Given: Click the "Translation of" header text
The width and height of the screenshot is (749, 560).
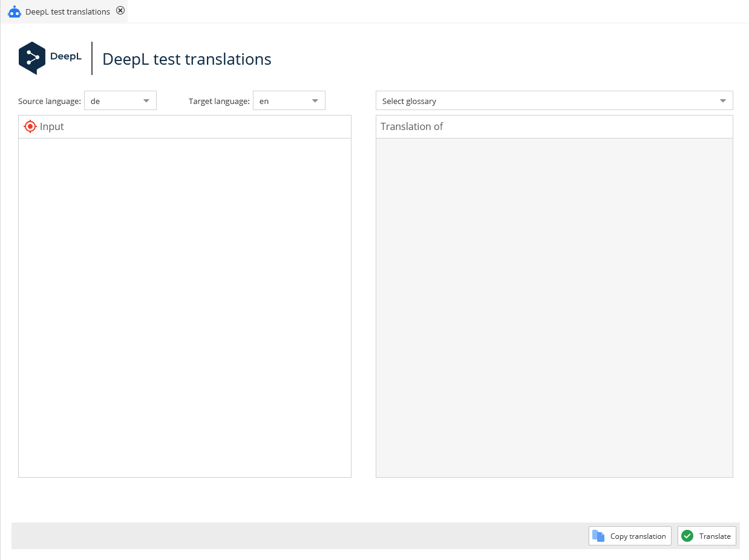Looking at the screenshot, I should (x=411, y=126).
